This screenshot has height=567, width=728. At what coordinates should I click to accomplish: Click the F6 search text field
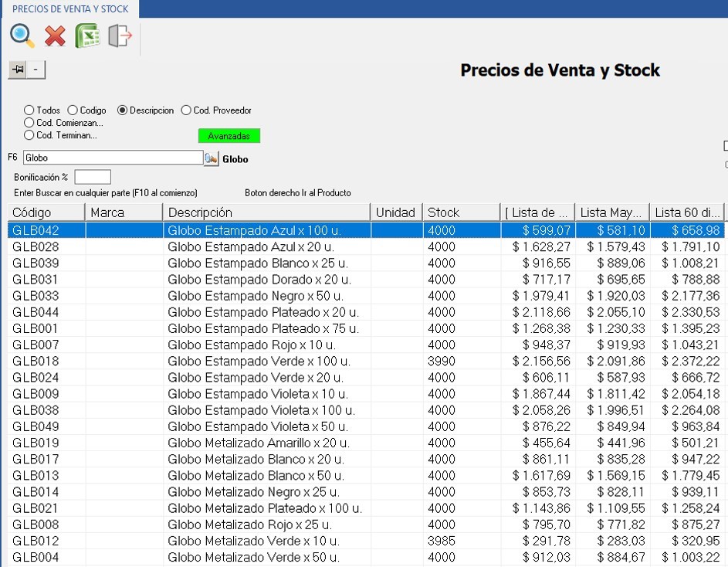(x=113, y=158)
